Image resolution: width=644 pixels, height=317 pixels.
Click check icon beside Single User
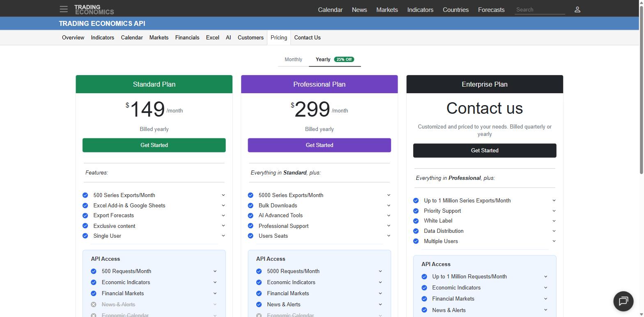85,236
